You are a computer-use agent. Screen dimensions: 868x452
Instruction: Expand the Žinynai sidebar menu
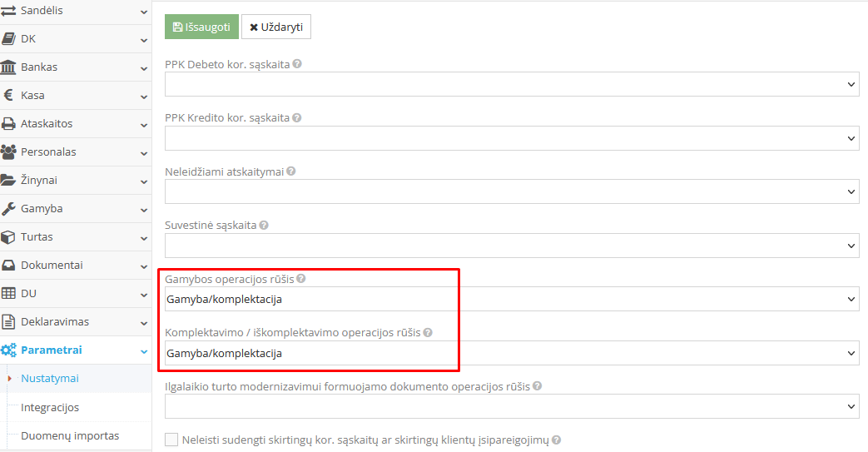[75, 181]
